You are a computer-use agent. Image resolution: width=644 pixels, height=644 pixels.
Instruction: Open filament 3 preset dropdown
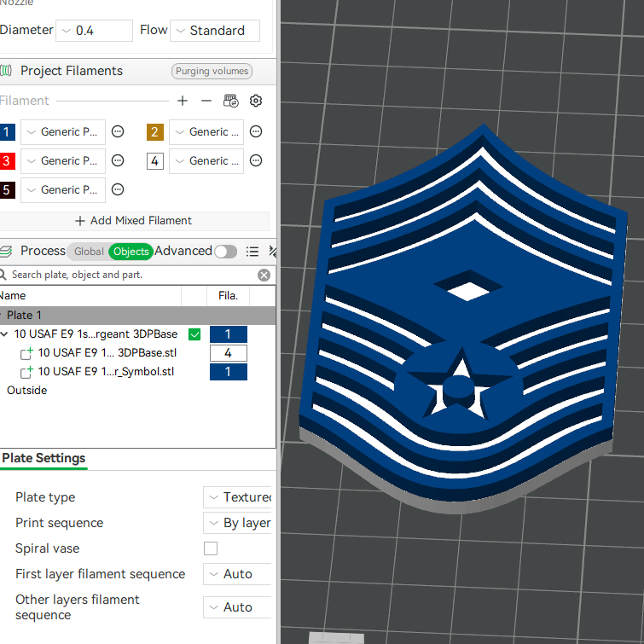coord(63,160)
